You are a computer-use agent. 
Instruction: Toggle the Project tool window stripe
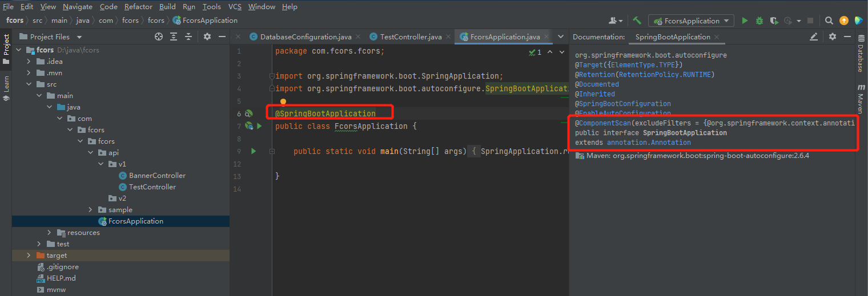click(x=6, y=48)
